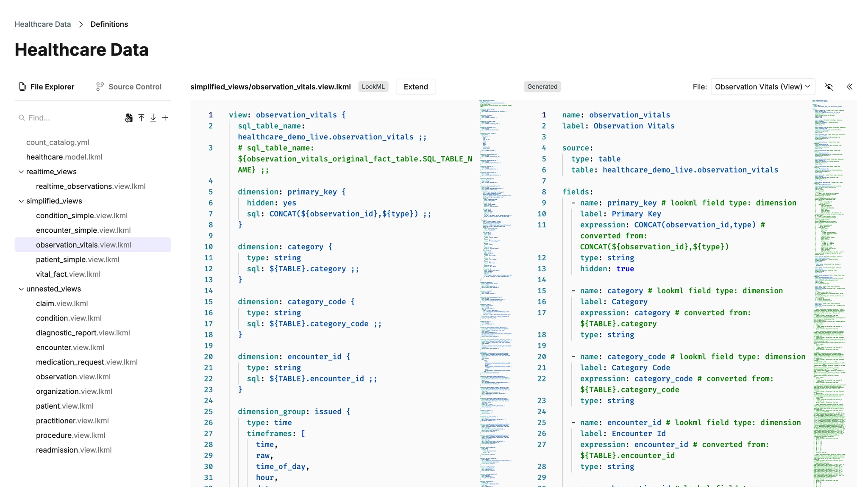Open patient_simple.view.lkml in the file tree
Viewport: 868px width, 487px height.
(x=78, y=259)
